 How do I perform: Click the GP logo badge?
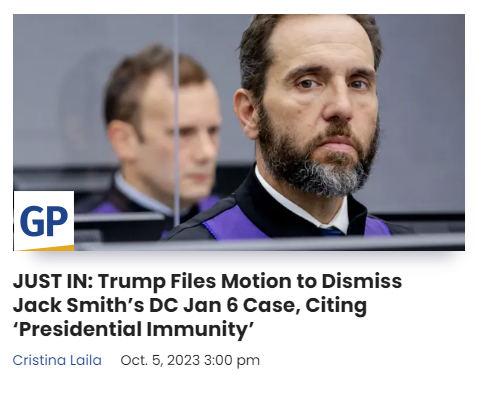point(44,221)
